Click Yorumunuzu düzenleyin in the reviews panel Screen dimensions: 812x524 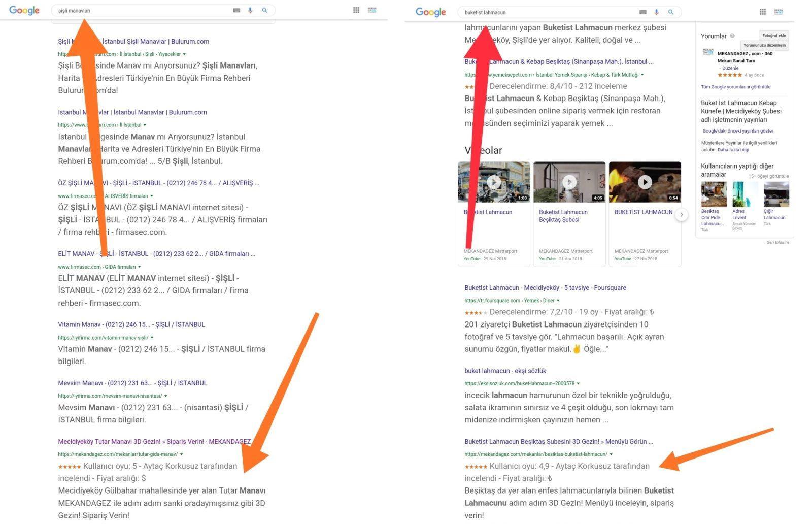(x=764, y=45)
